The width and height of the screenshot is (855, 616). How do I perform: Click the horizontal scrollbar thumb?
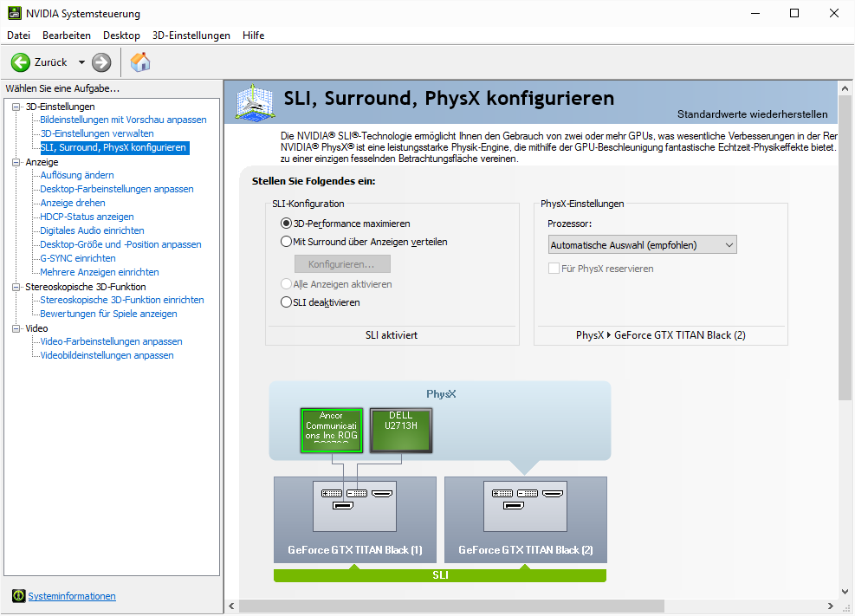click(x=451, y=606)
